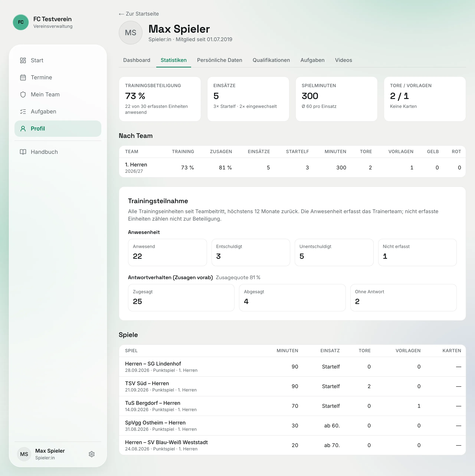The image size is (475, 476).
Task: Go back via Zur Startseite link
Action: (x=139, y=14)
